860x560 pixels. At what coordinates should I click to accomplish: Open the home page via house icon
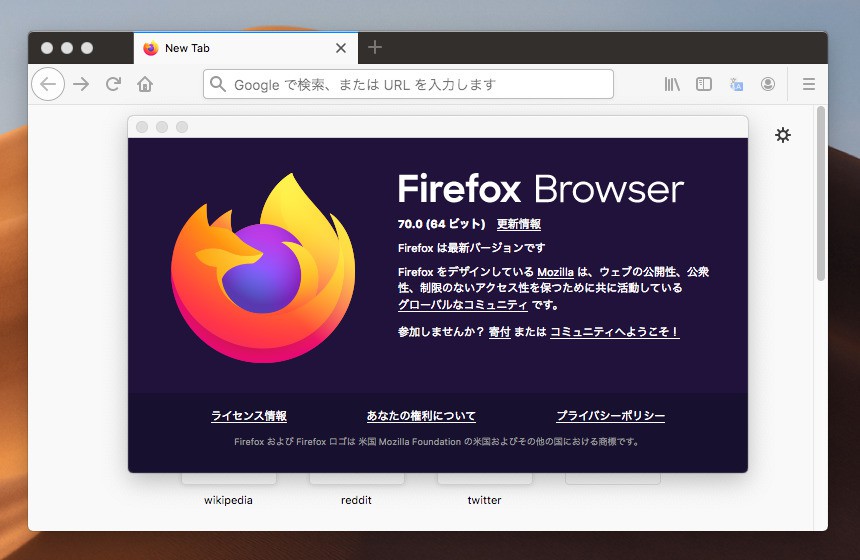pyautogui.click(x=145, y=84)
